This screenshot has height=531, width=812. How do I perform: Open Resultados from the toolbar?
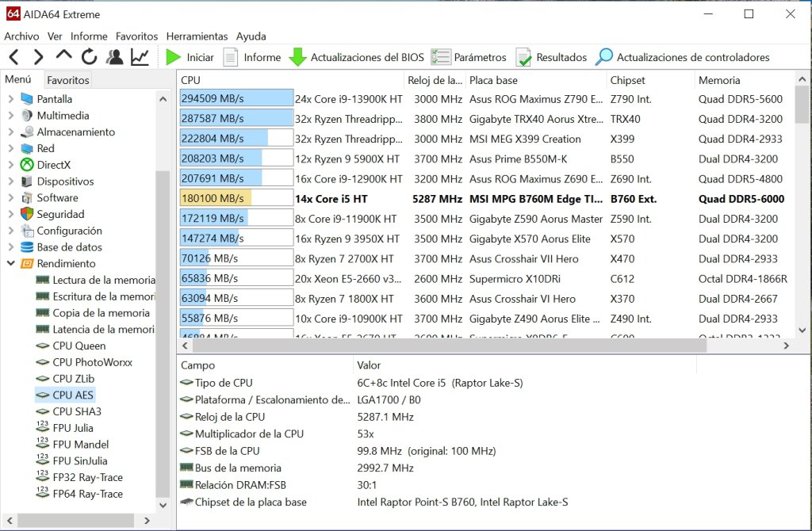552,57
